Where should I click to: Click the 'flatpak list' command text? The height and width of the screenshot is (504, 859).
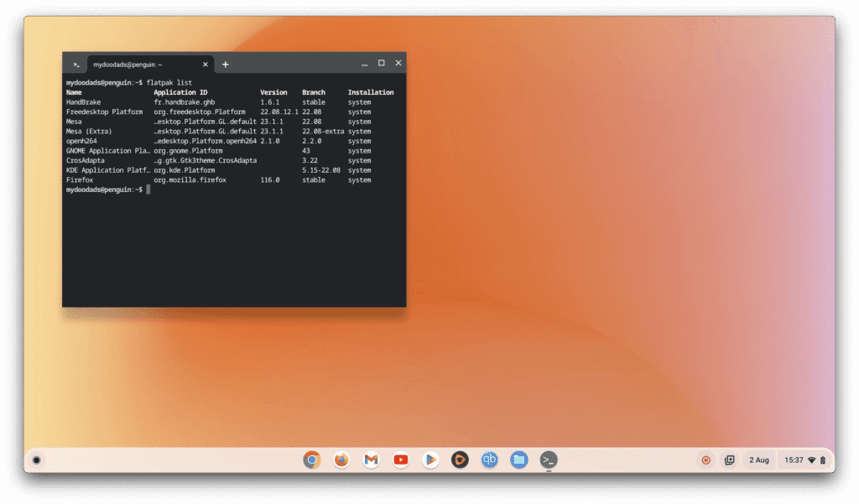(169, 83)
